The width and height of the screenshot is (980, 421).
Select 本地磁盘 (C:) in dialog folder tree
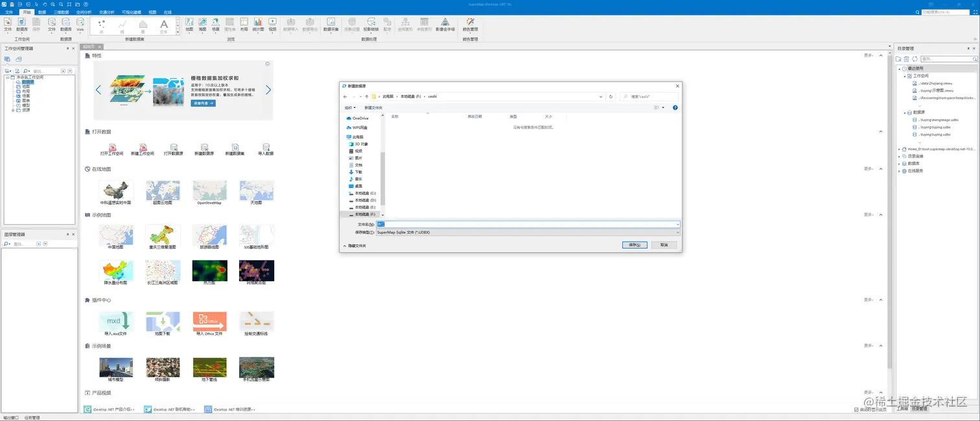point(362,193)
